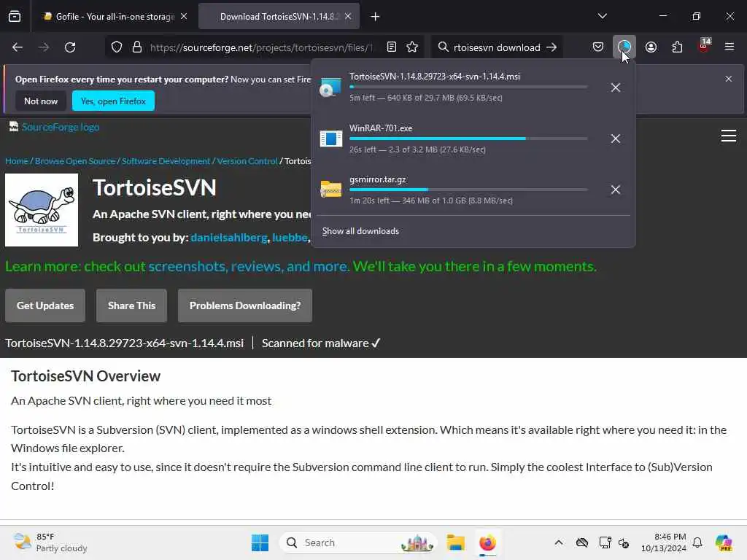Click the Not now button

(x=41, y=101)
